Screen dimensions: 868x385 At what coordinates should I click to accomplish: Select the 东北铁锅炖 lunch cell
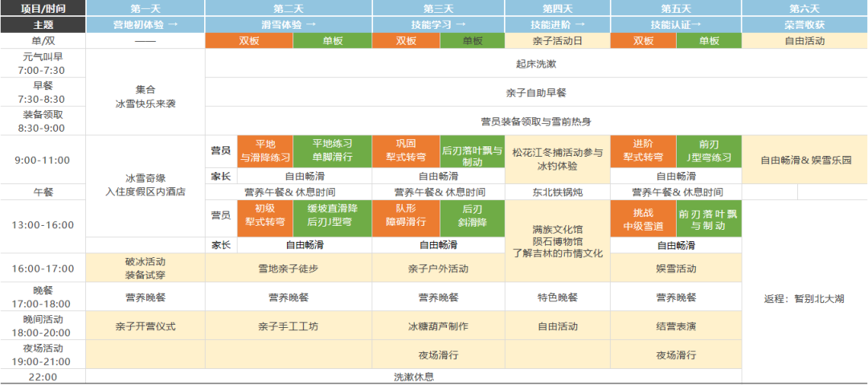(558, 192)
